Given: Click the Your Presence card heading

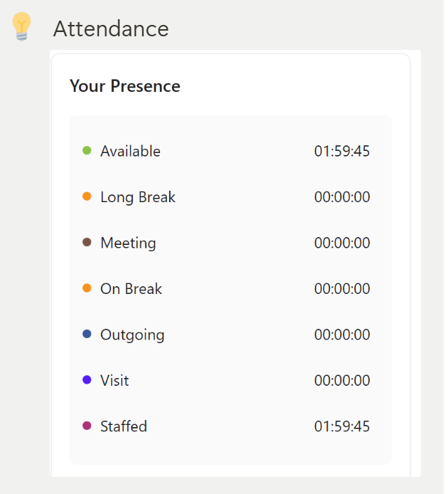Looking at the screenshot, I should [x=126, y=86].
